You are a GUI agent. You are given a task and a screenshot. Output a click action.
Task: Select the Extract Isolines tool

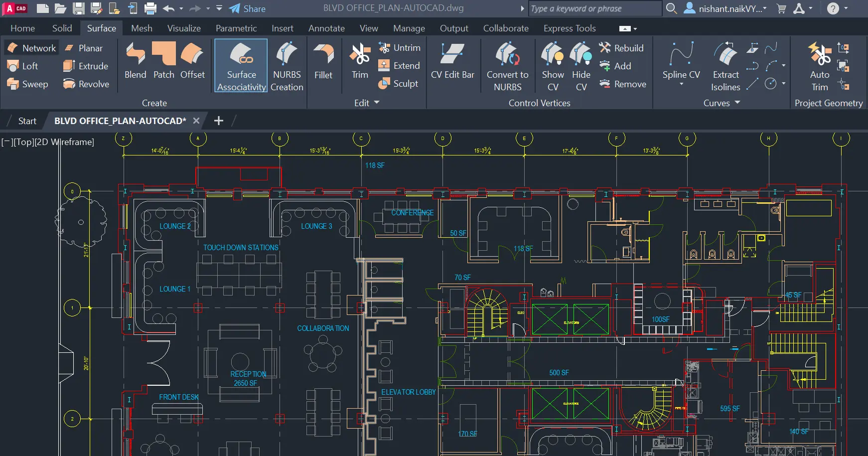pos(725,65)
